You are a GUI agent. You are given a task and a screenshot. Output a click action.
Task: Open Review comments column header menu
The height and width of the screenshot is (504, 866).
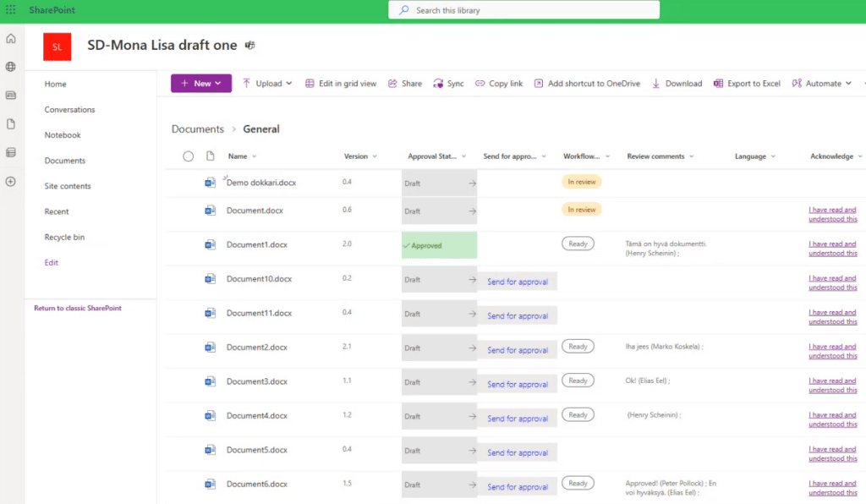[x=660, y=156]
